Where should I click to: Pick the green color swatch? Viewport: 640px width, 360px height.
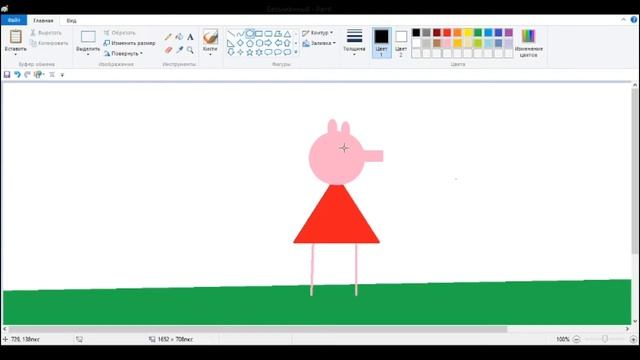(478, 33)
